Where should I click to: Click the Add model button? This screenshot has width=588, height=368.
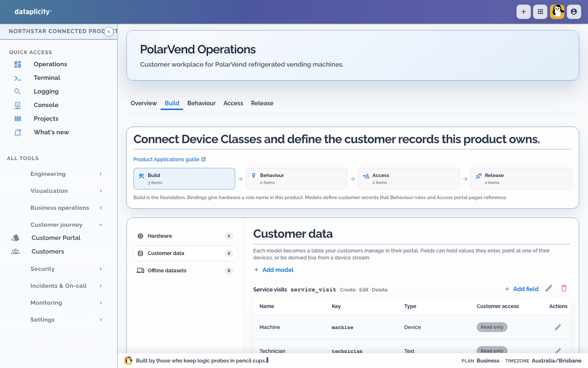pyautogui.click(x=274, y=270)
